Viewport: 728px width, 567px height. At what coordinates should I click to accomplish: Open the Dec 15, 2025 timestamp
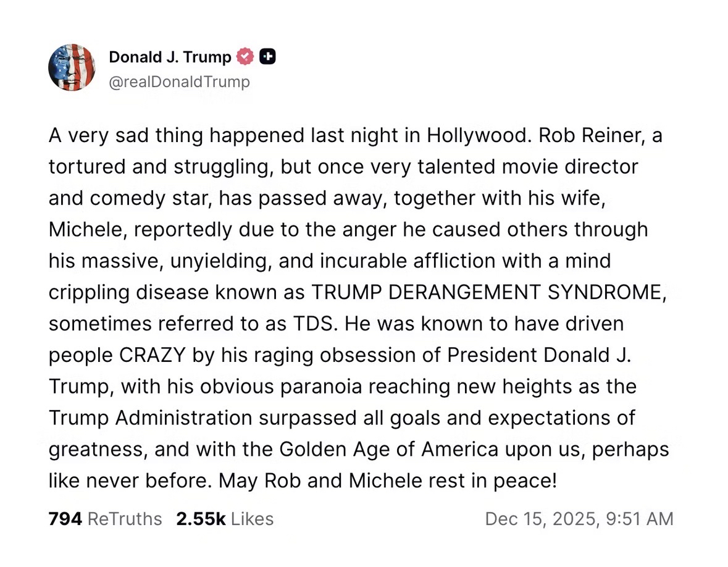click(579, 519)
